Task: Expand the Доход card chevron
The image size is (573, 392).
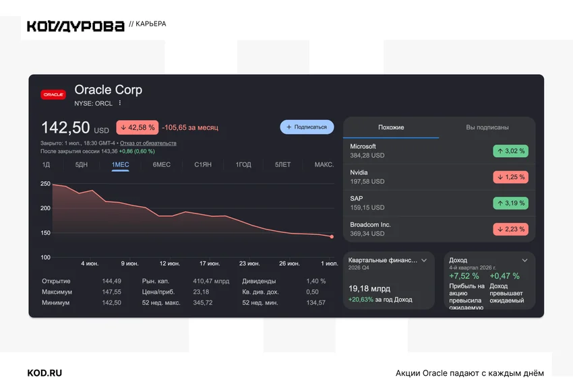Action: click(x=524, y=260)
